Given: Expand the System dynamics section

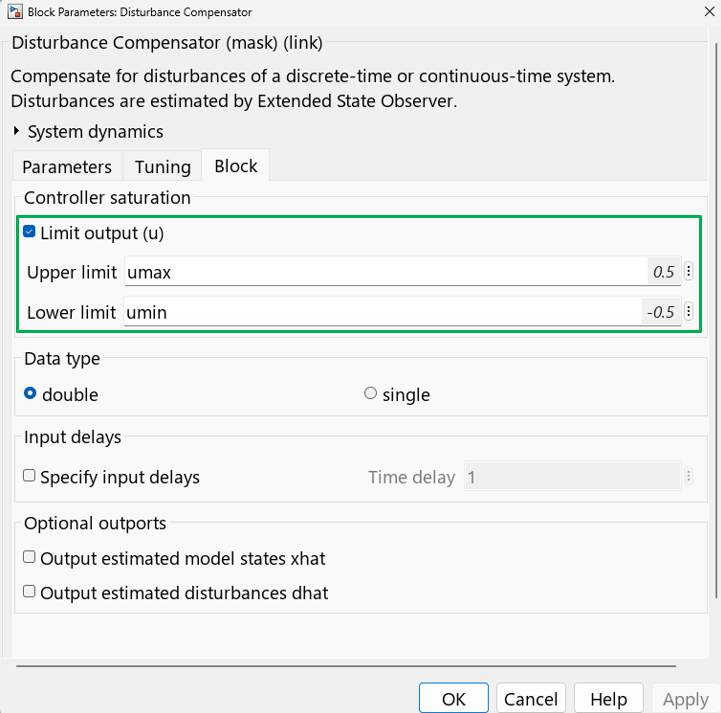Looking at the screenshot, I should (17, 131).
